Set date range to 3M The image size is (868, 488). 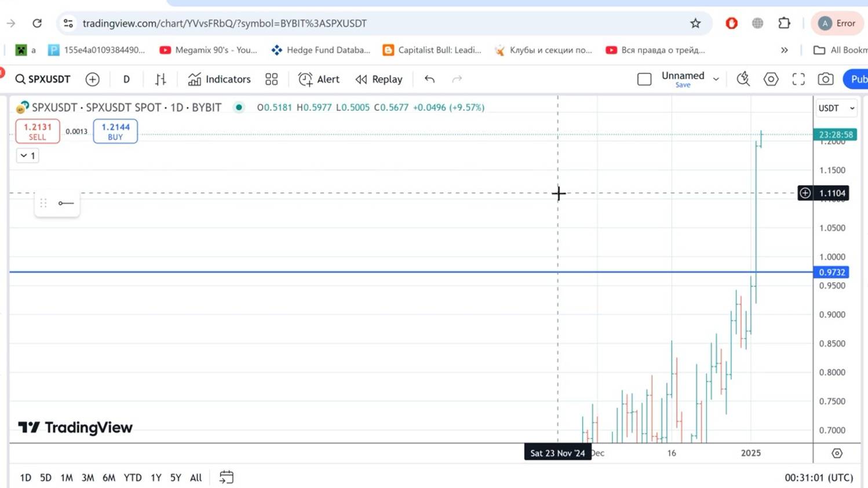[x=87, y=478]
